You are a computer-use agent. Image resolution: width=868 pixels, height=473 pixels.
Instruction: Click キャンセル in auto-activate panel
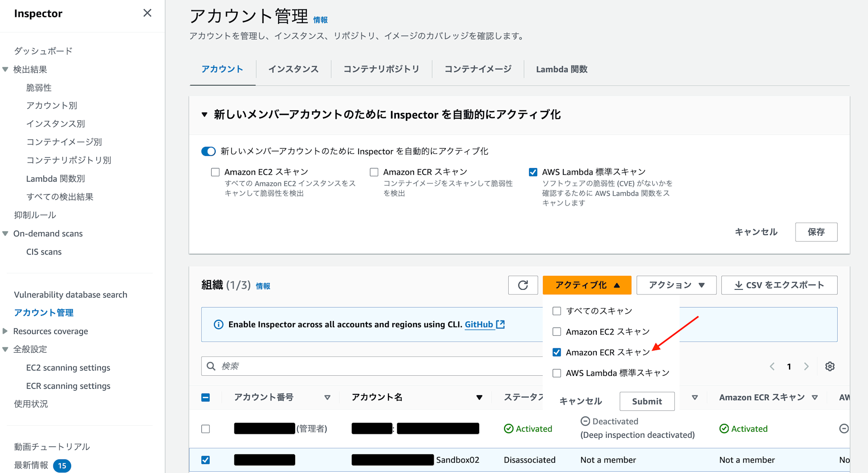click(x=756, y=232)
